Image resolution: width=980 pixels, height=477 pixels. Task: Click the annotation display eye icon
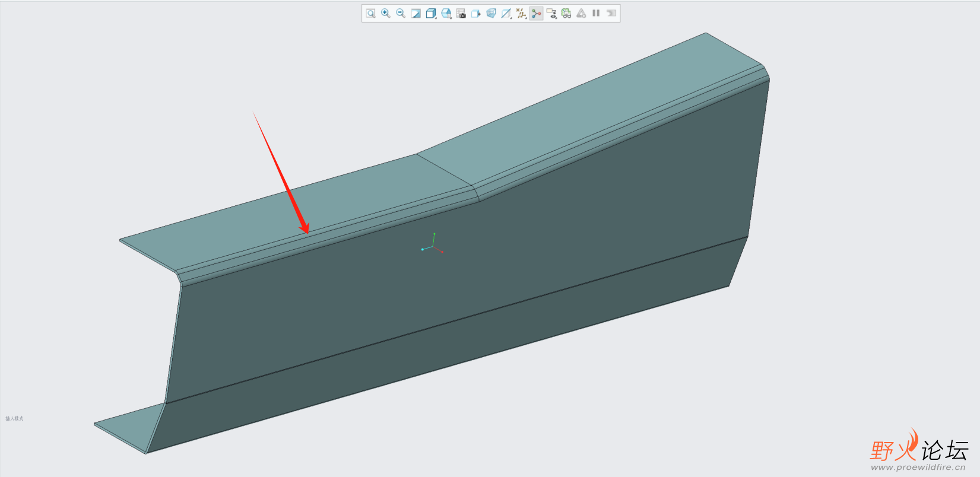coord(551,13)
